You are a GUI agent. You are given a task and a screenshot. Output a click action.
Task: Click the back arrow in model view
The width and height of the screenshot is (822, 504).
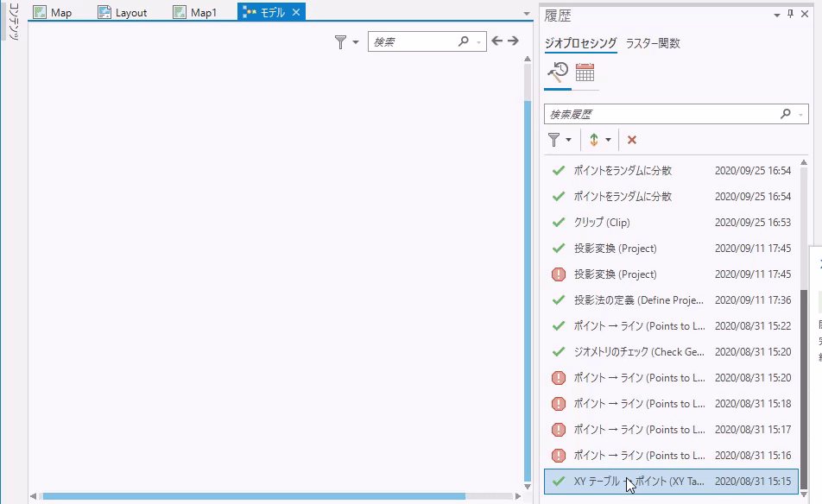coord(497,41)
